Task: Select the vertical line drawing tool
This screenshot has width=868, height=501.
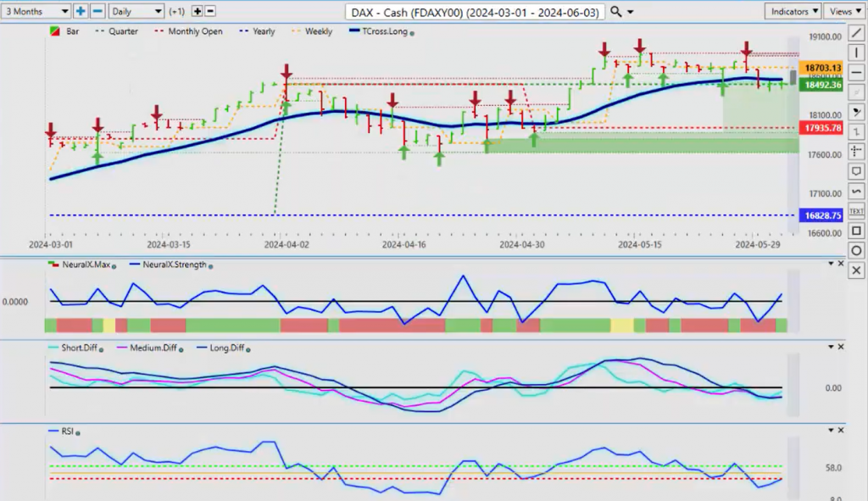Action: click(855, 53)
